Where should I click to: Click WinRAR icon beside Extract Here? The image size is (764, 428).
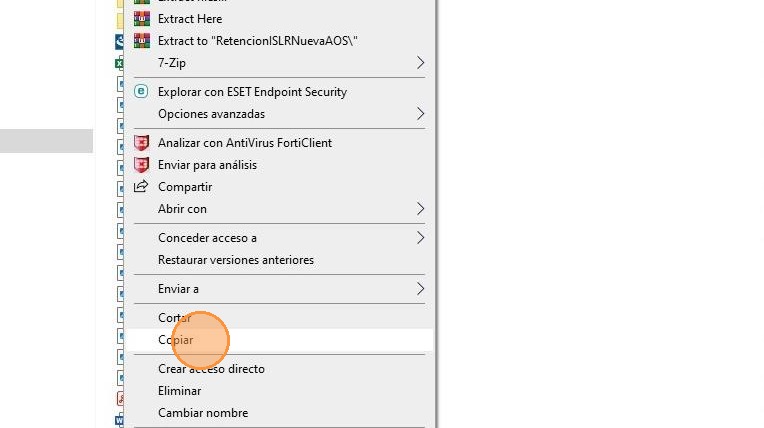coord(141,19)
